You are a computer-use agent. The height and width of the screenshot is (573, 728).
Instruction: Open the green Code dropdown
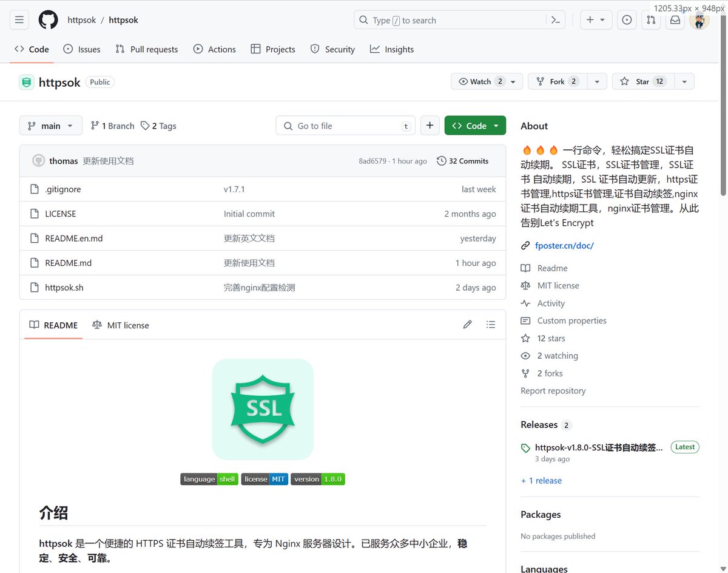(x=475, y=126)
